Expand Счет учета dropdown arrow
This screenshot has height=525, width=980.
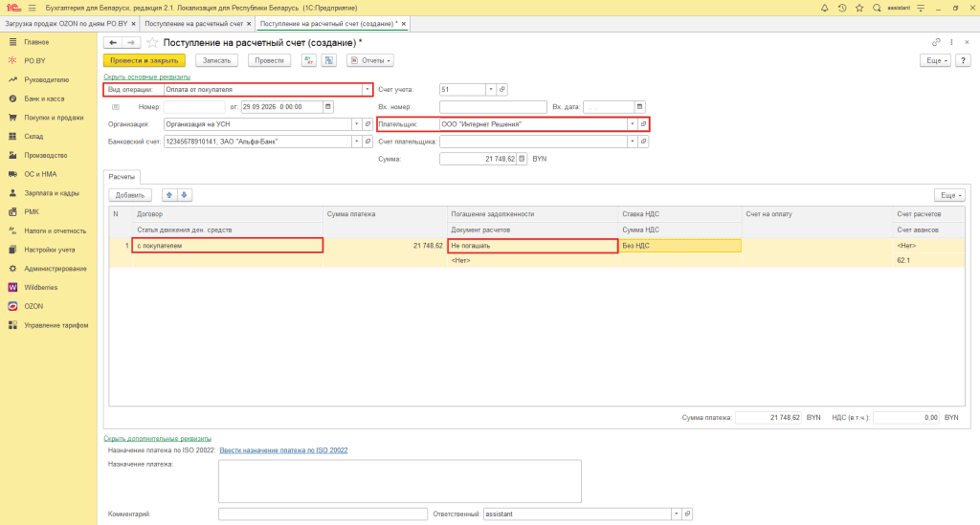pyautogui.click(x=491, y=89)
